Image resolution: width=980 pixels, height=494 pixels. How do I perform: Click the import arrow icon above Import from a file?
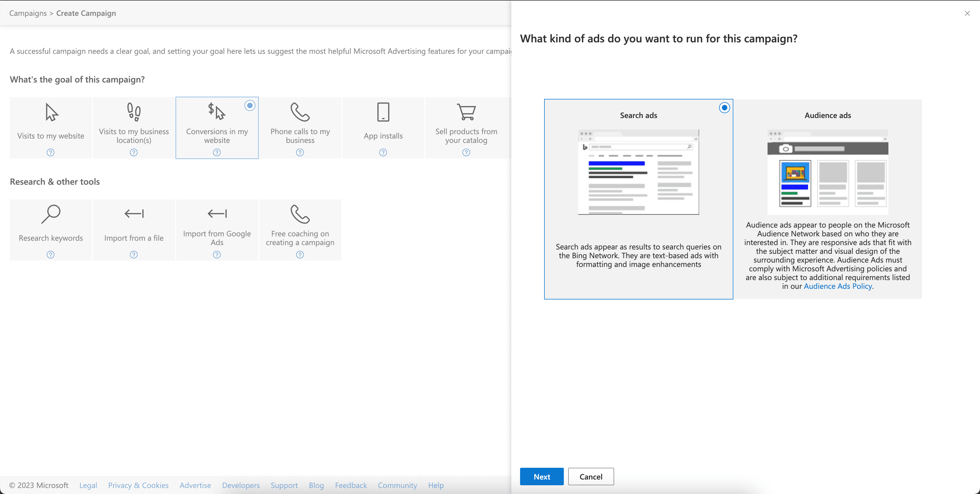click(x=134, y=214)
